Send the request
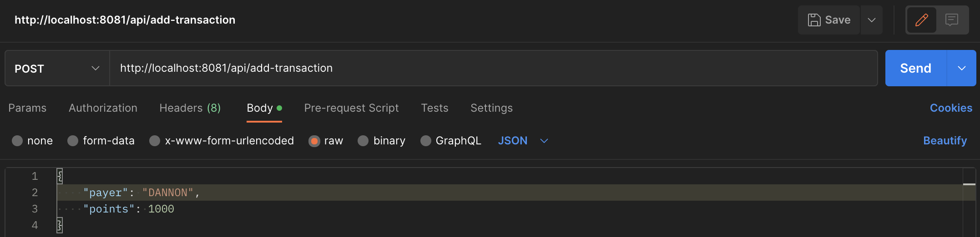The image size is (980, 237). (x=915, y=69)
